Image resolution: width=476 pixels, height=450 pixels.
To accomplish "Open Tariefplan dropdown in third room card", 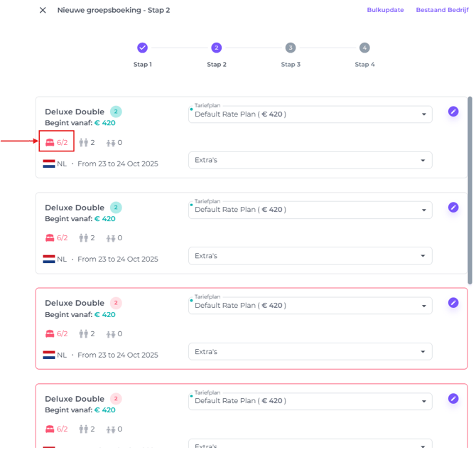I will coord(310,306).
